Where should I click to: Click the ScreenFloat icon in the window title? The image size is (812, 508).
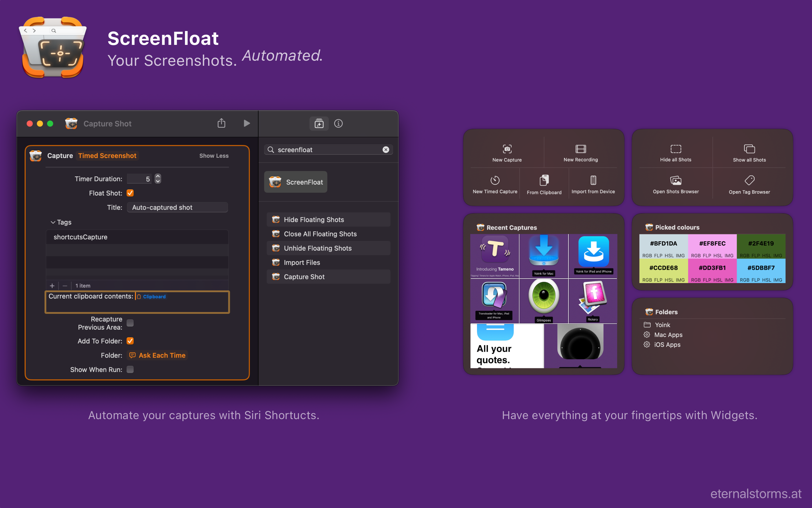[x=71, y=123]
